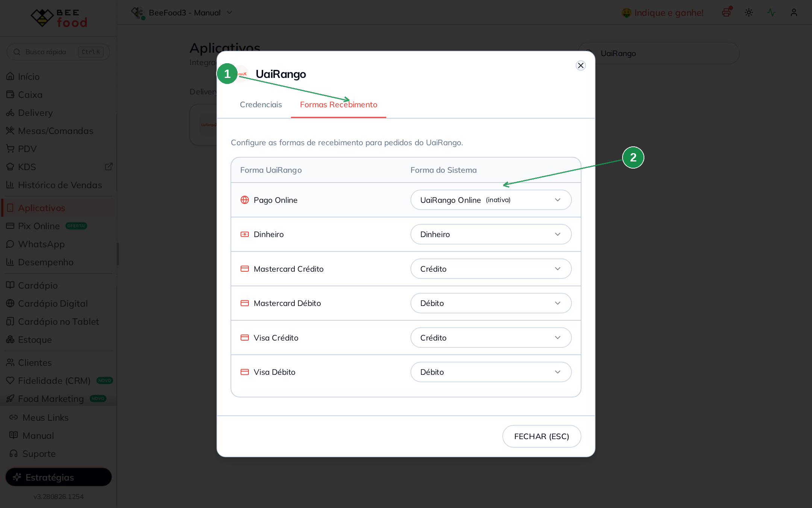This screenshot has height=508, width=812.
Task: Click the UaiRango dialog title
Action: click(x=281, y=74)
